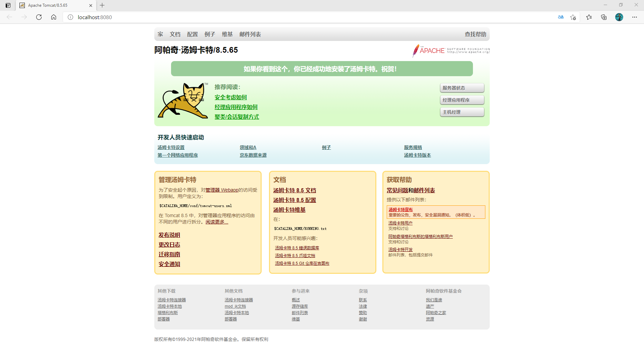Open the collections icon
The height and width of the screenshot is (349, 644).
[604, 17]
